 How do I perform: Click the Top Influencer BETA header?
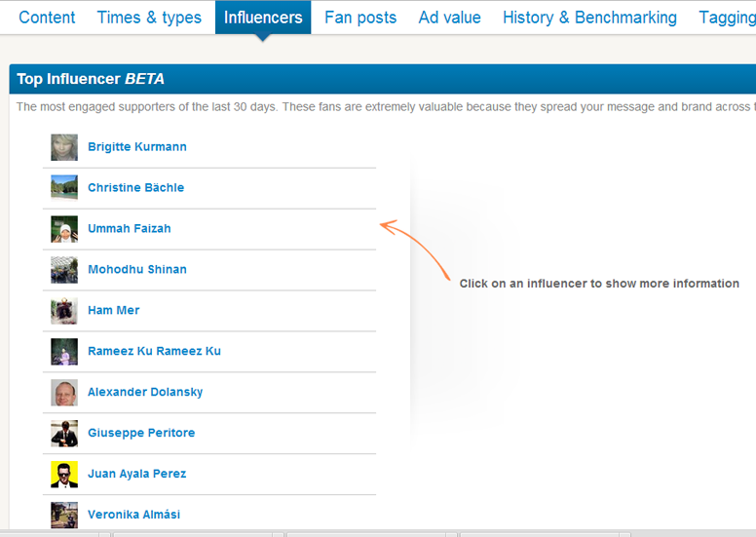(91, 79)
